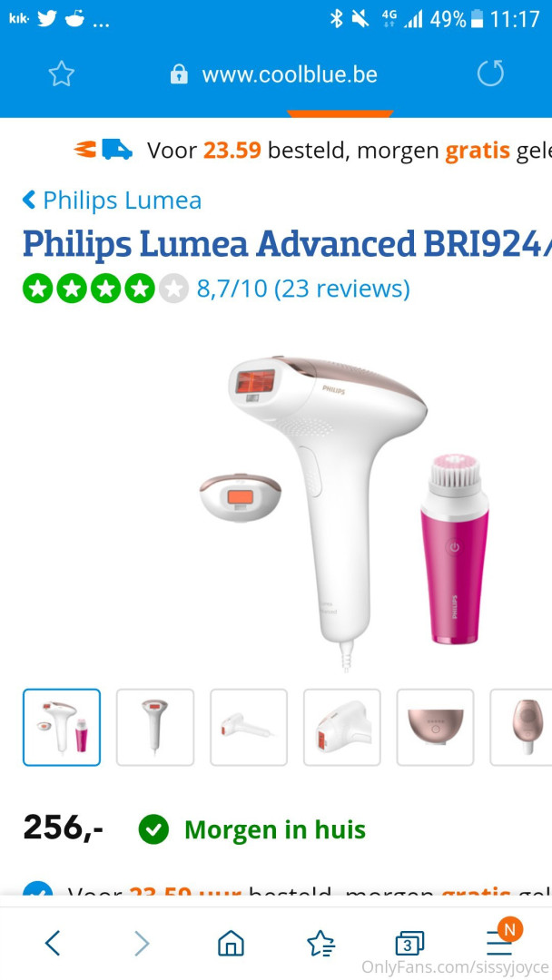The width and height of the screenshot is (552, 980).
Task: Open the Twitter notification in status bar
Action: [47, 19]
